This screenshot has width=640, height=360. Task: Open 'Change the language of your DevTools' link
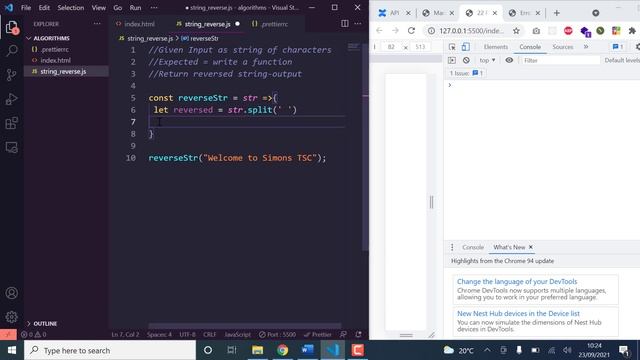517,282
